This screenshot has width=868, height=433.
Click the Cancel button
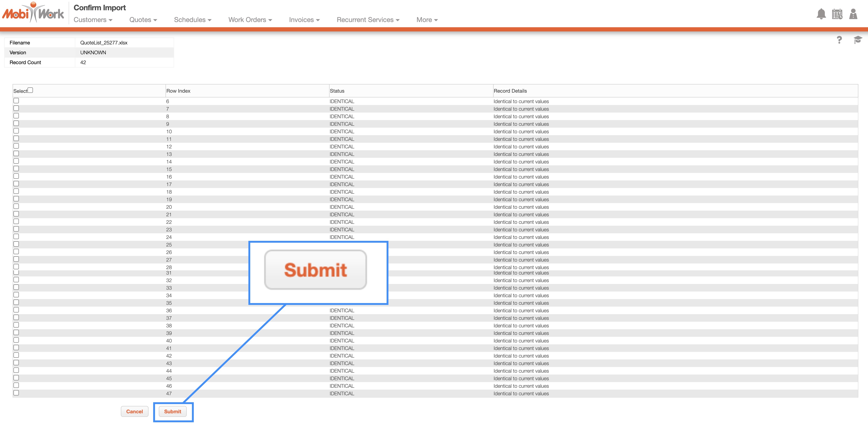point(134,411)
